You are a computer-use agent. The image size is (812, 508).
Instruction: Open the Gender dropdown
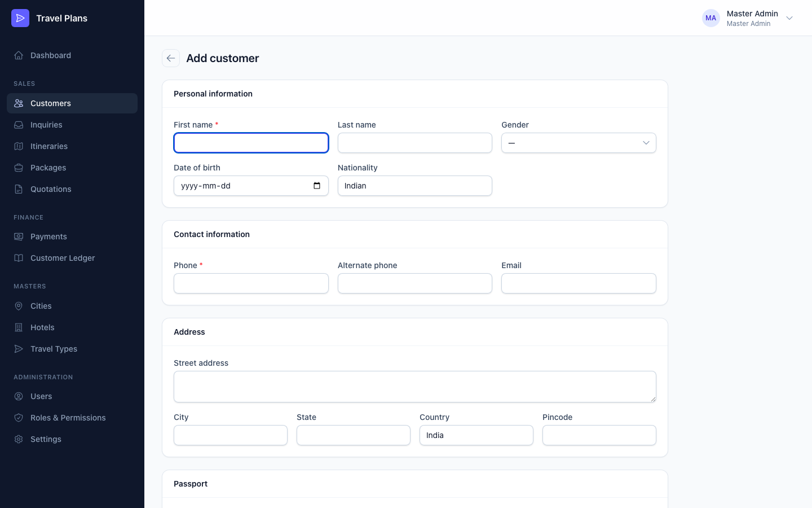pos(579,143)
